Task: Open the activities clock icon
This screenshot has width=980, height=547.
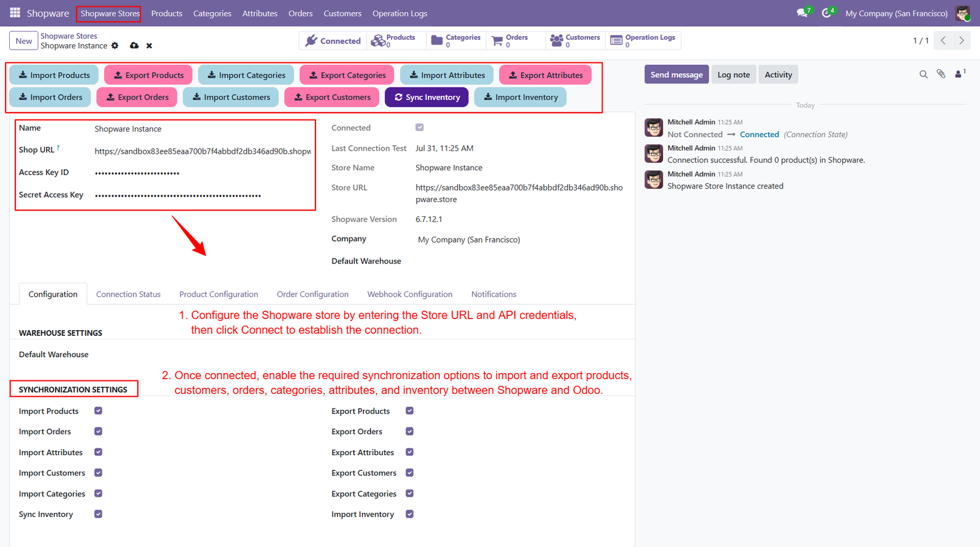Action: point(827,13)
